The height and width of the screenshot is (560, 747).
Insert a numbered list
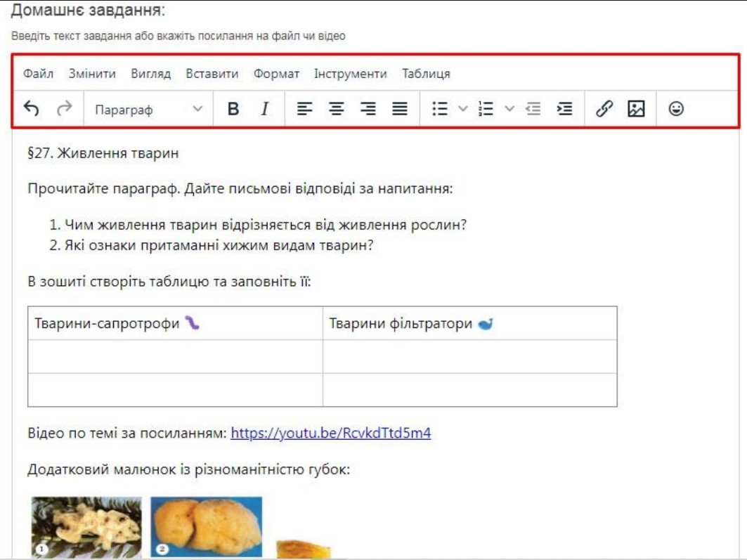pyautogui.click(x=486, y=109)
